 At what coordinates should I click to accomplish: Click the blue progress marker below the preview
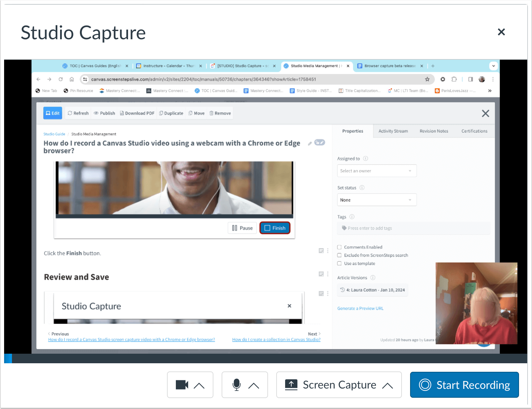coord(8,358)
